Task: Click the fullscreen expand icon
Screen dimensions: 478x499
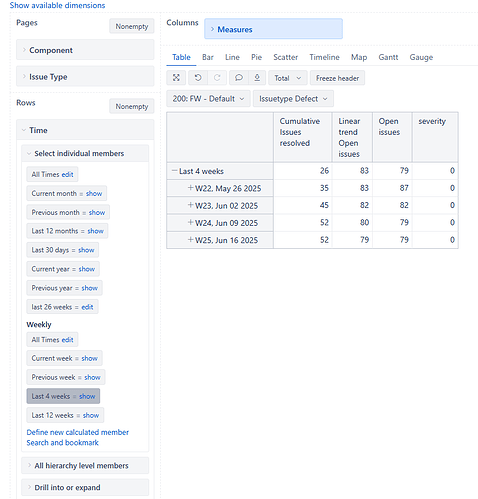Action: (x=176, y=78)
